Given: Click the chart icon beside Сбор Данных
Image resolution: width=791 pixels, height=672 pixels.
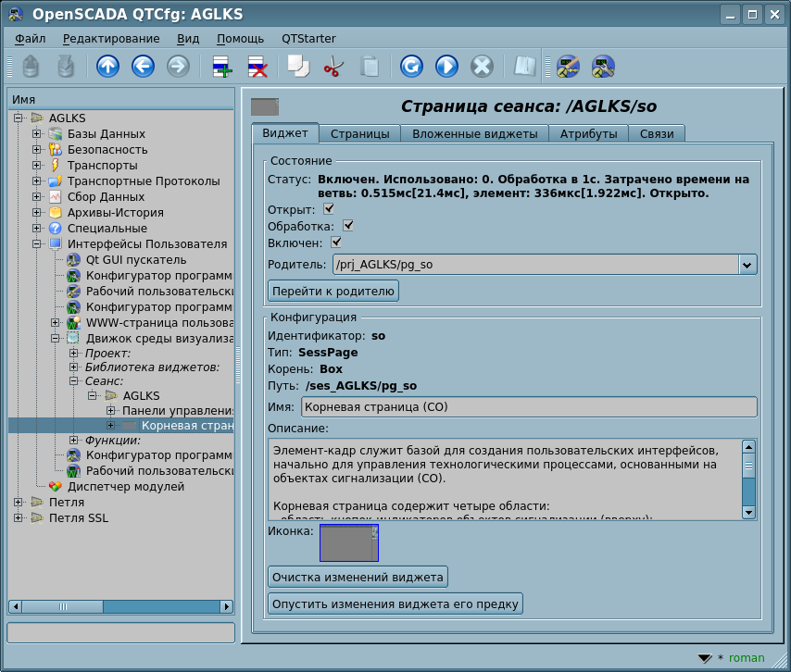Looking at the screenshot, I should (55, 196).
